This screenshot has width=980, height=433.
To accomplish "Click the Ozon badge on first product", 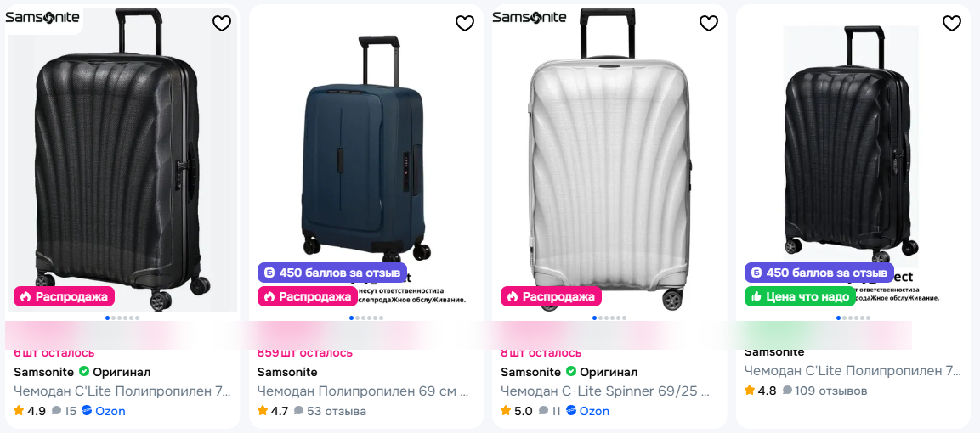I will [x=104, y=411].
